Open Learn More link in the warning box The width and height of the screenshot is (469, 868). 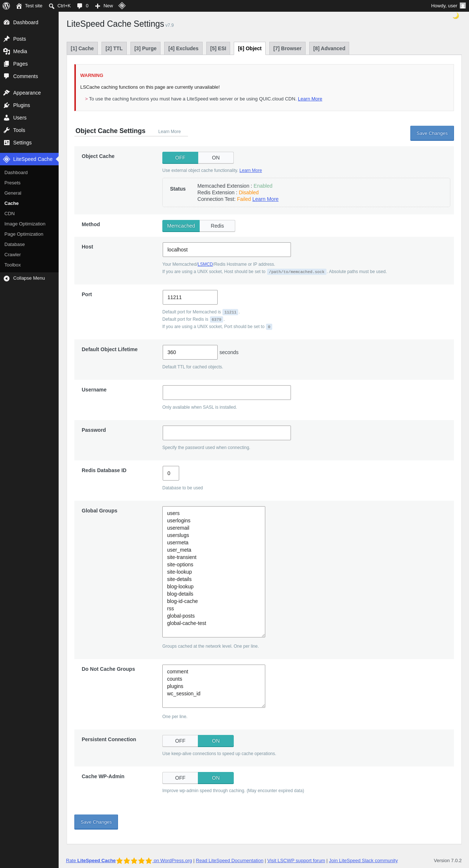point(310,99)
